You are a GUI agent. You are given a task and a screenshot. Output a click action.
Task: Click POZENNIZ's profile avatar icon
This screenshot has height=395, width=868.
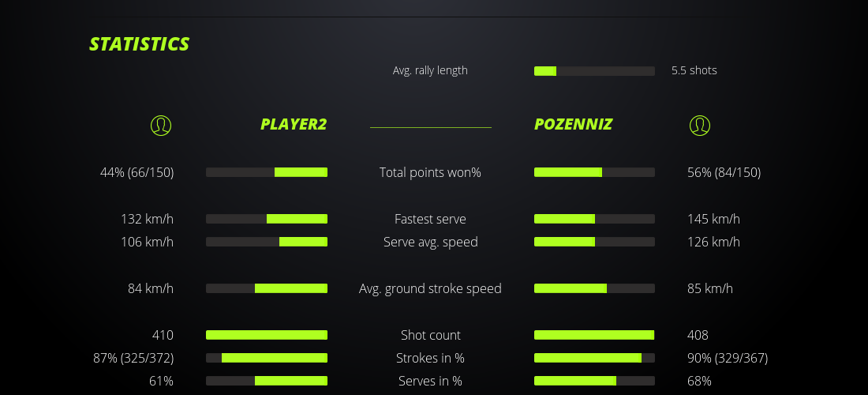pos(699,125)
